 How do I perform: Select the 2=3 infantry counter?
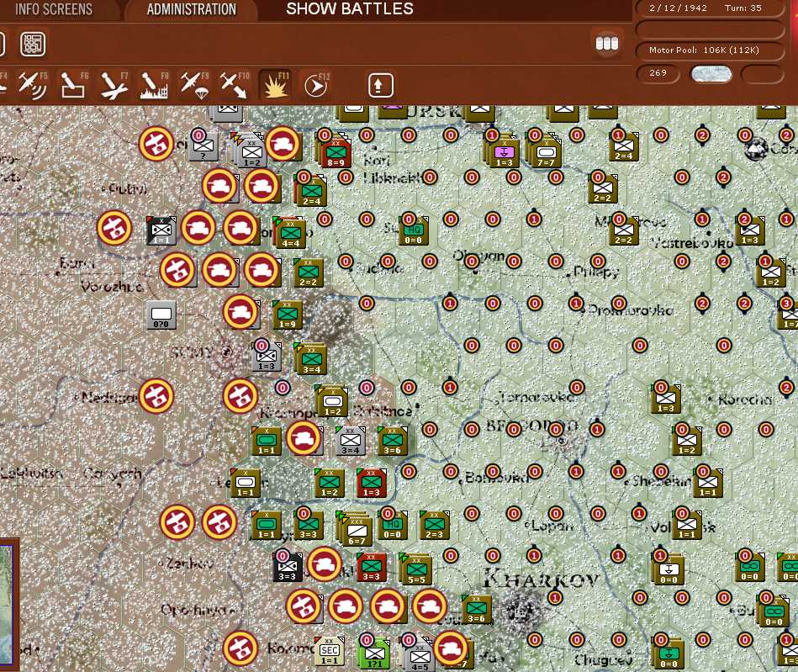click(x=434, y=526)
